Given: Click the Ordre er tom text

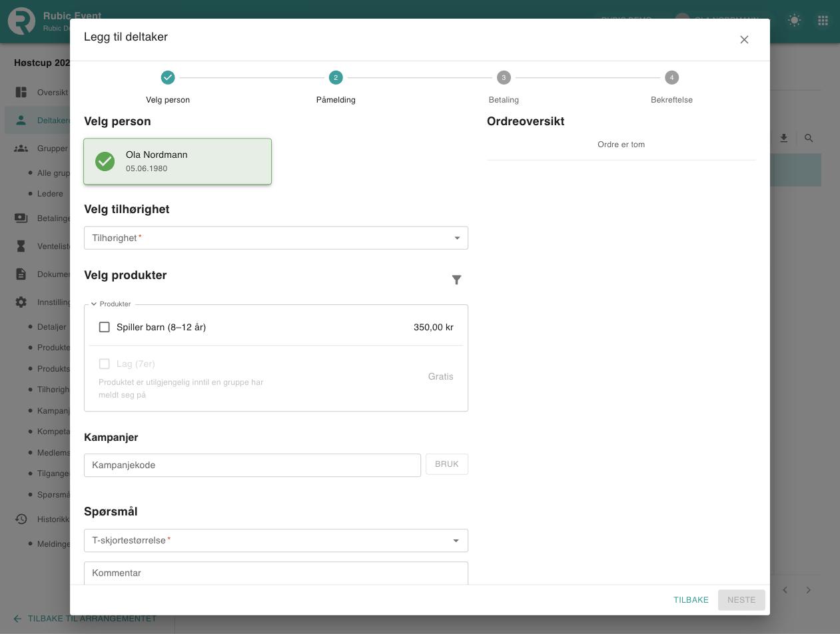Looking at the screenshot, I should point(621,145).
